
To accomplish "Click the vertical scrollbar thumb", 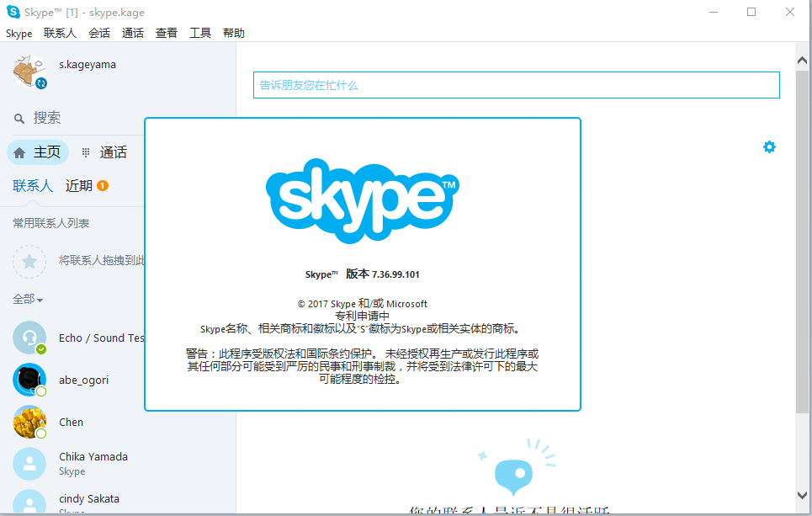I will pyautogui.click(x=802, y=242).
